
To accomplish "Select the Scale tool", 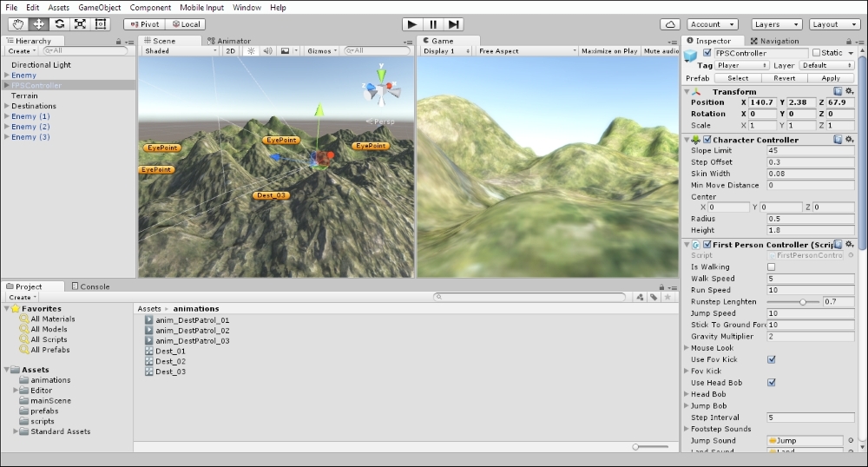I will tap(80, 24).
